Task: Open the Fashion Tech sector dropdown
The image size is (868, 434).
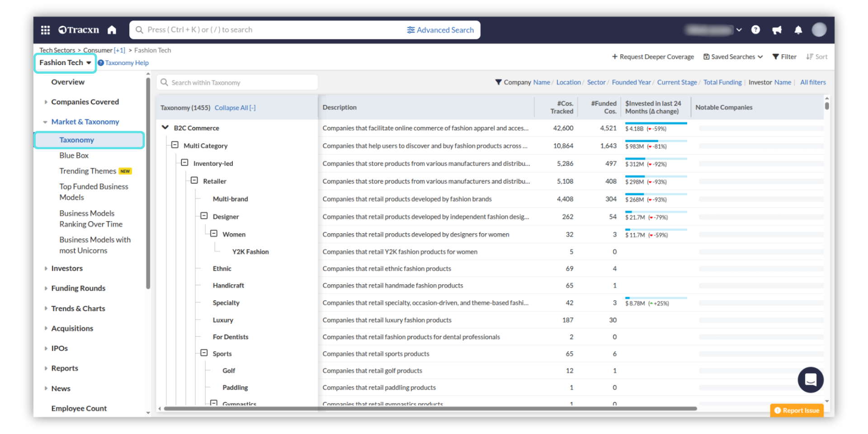Action: pyautogui.click(x=65, y=63)
